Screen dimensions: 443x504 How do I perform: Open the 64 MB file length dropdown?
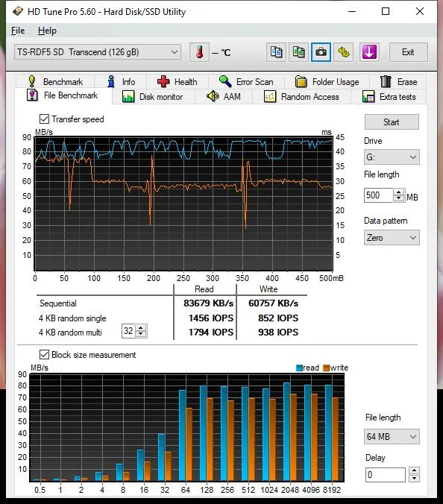click(x=392, y=436)
